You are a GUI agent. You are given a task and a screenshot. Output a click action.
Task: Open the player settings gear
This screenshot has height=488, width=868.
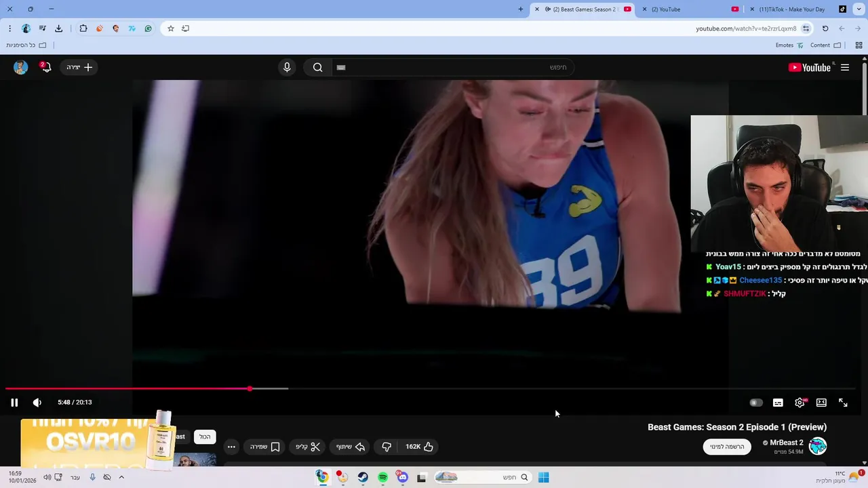[800, 403]
